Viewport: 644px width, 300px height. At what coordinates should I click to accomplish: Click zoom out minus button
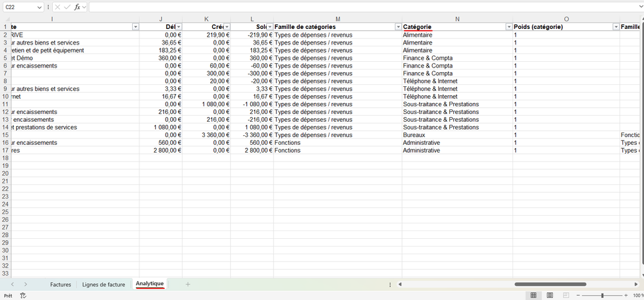click(x=580, y=295)
